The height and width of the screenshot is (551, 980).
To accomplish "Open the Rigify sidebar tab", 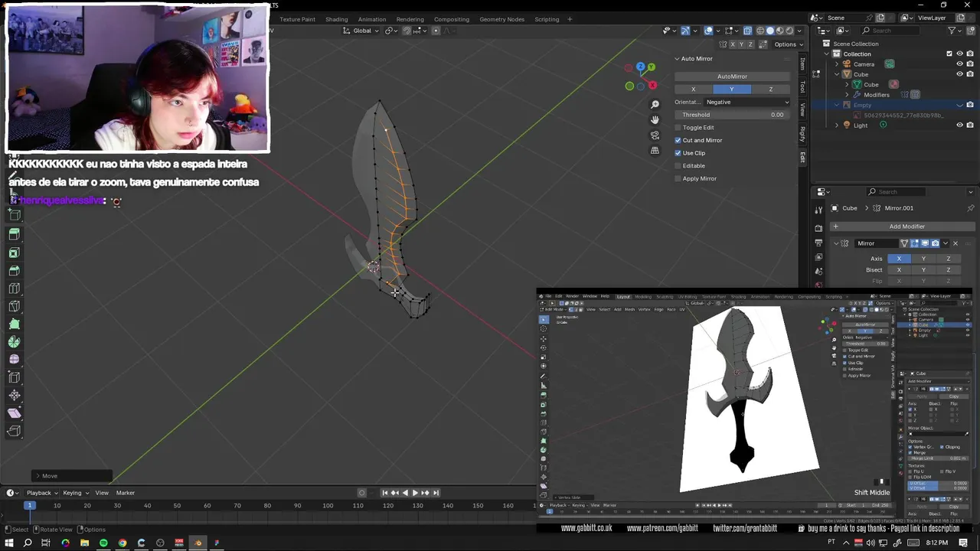I will pyautogui.click(x=802, y=134).
